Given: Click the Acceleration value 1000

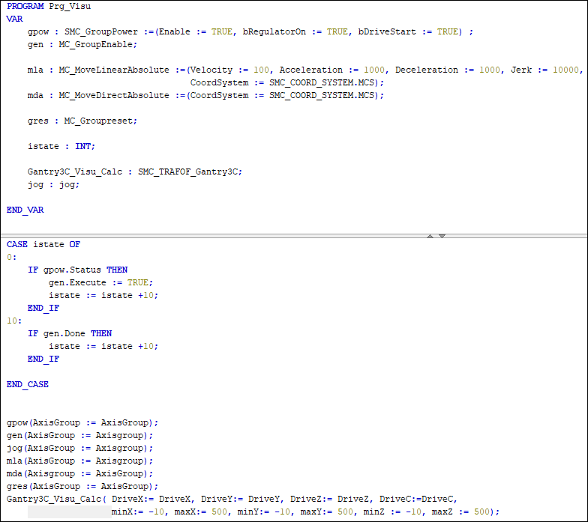Looking at the screenshot, I should (x=374, y=70).
